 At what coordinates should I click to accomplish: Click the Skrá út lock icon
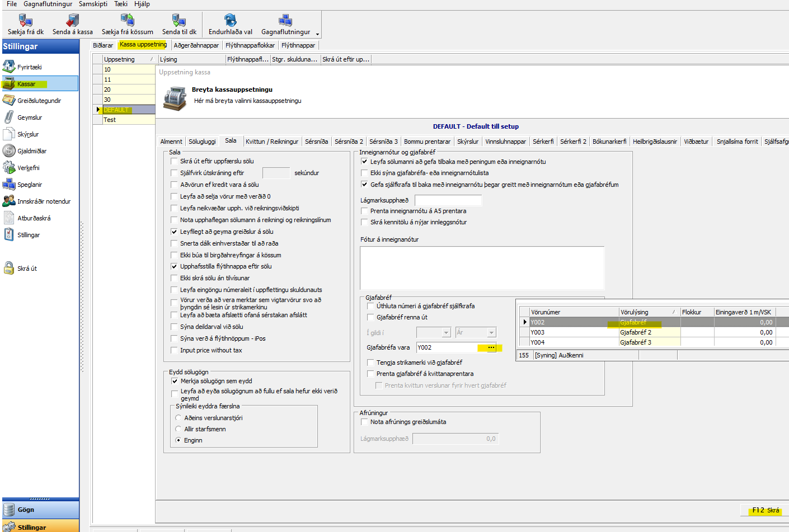point(9,269)
